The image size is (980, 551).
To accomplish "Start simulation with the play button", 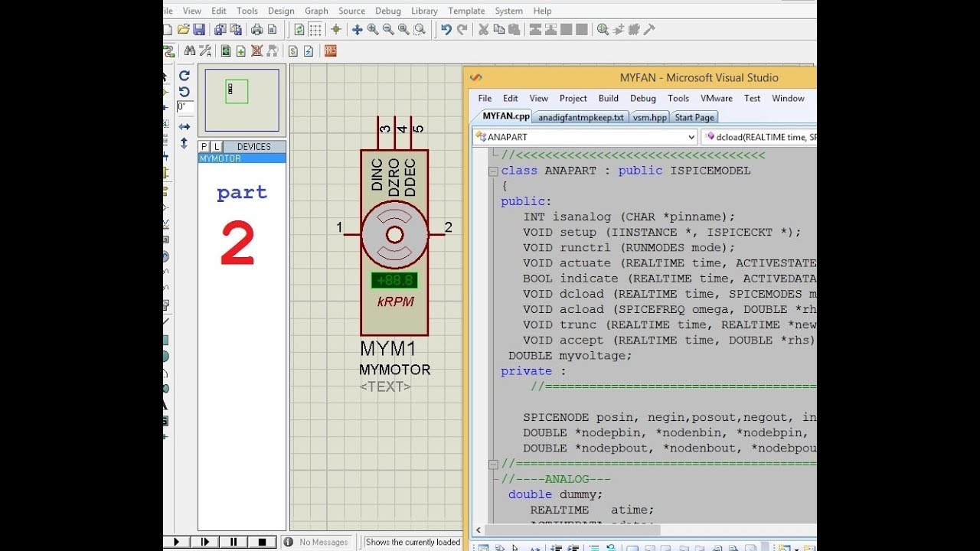I will click(x=176, y=542).
